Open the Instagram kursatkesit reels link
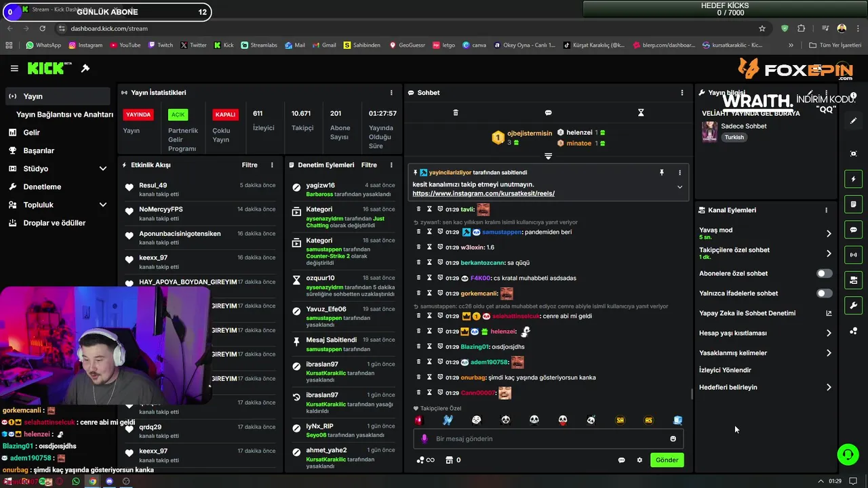Viewport: 868px width, 488px height. pos(484,194)
